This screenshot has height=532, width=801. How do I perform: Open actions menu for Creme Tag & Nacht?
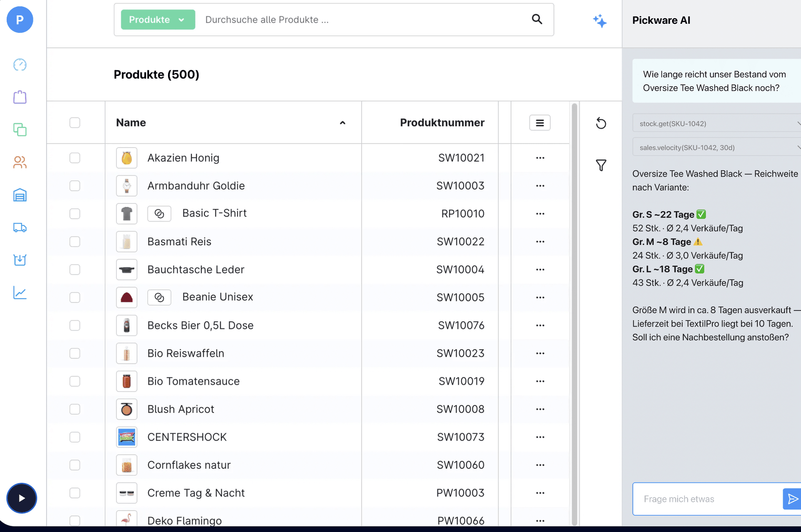pos(540,493)
